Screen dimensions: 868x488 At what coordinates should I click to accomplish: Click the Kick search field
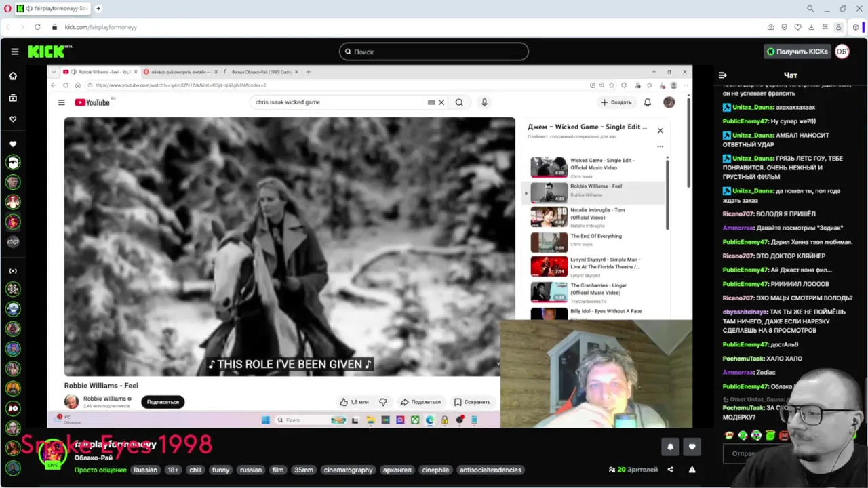click(434, 52)
